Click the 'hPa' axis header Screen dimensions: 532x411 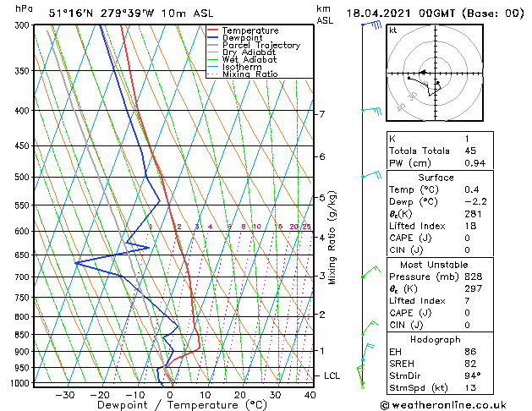(x=24, y=8)
